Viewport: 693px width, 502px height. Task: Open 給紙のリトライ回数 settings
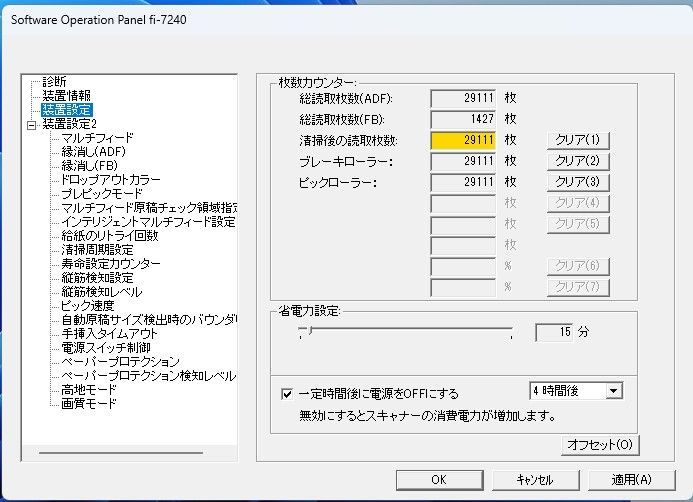(110, 236)
